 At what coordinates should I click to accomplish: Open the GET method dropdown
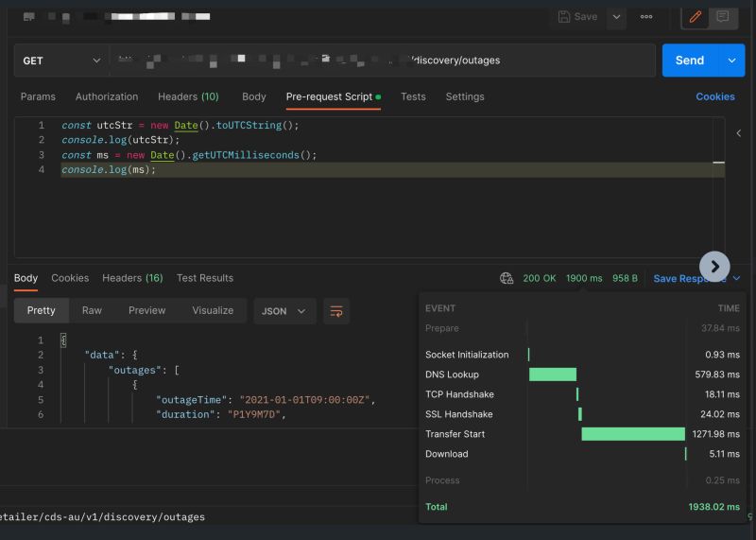60,61
